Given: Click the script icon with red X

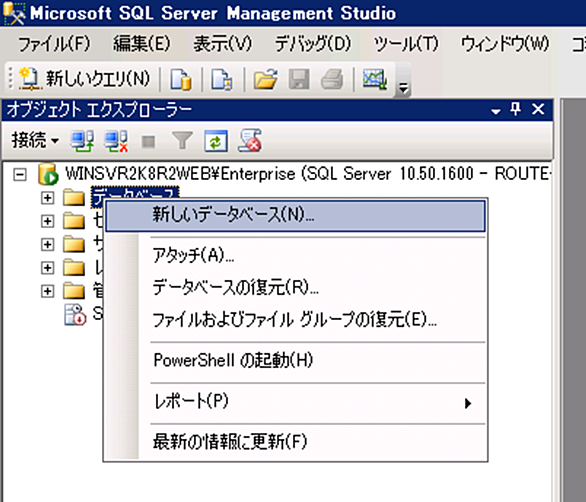Looking at the screenshot, I should 250,141.
